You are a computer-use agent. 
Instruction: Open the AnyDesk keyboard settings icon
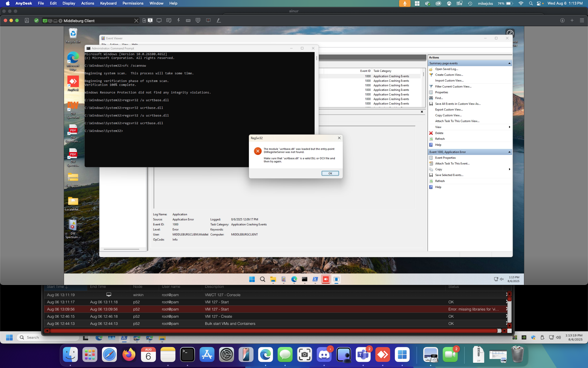(x=188, y=20)
